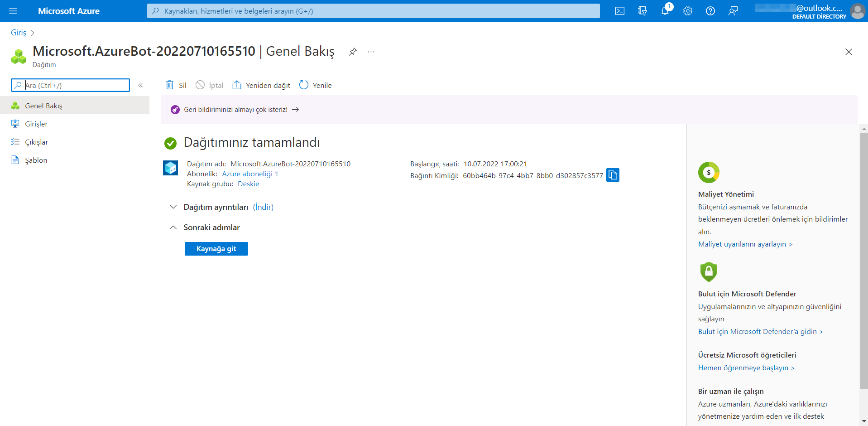The image size is (868, 426).
Task: Open Deskie resource group link
Action: click(x=249, y=184)
